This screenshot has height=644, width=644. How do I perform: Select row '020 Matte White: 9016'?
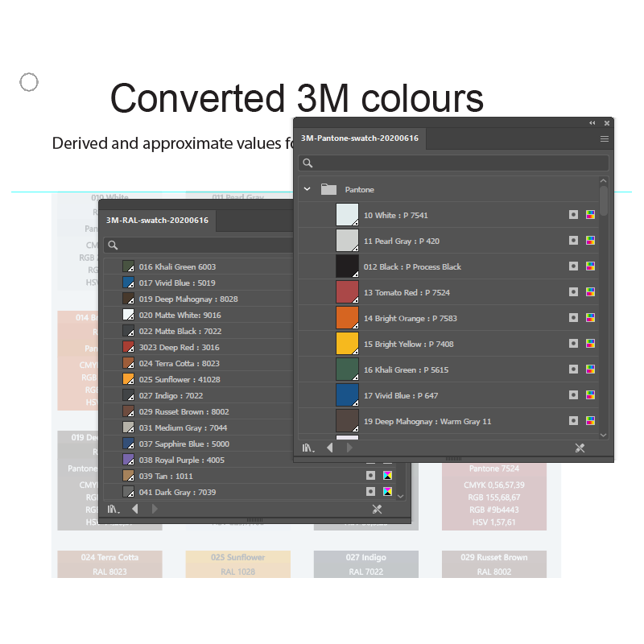pyautogui.click(x=198, y=315)
